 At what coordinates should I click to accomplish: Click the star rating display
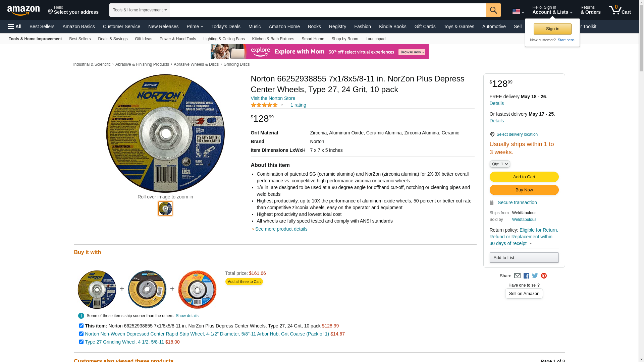pyautogui.click(x=264, y=105)
